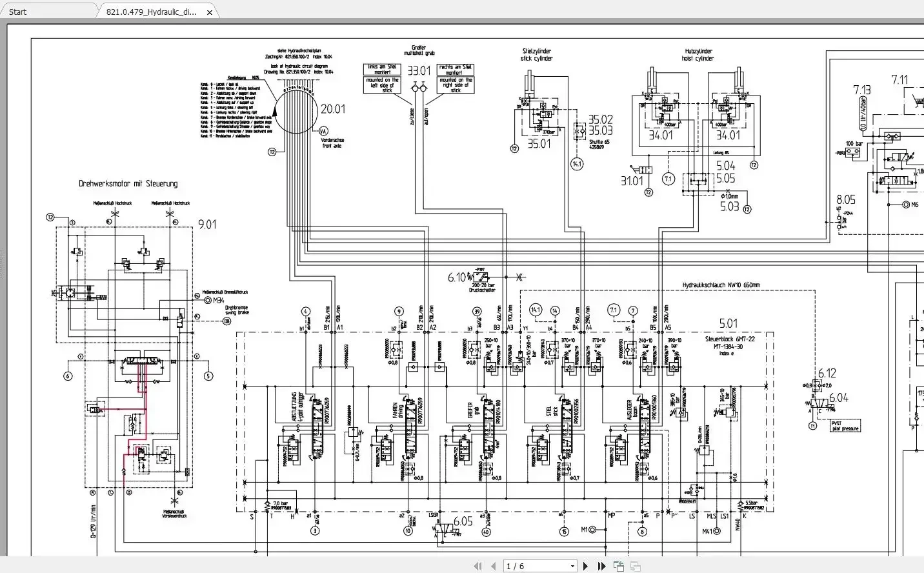924x573 pixels.
Task: Click the Steuerblock 5.01 label on the diagram
Action: click(x=727, y=323)
